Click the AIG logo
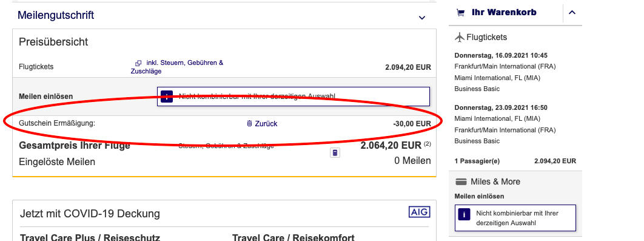 420,212
